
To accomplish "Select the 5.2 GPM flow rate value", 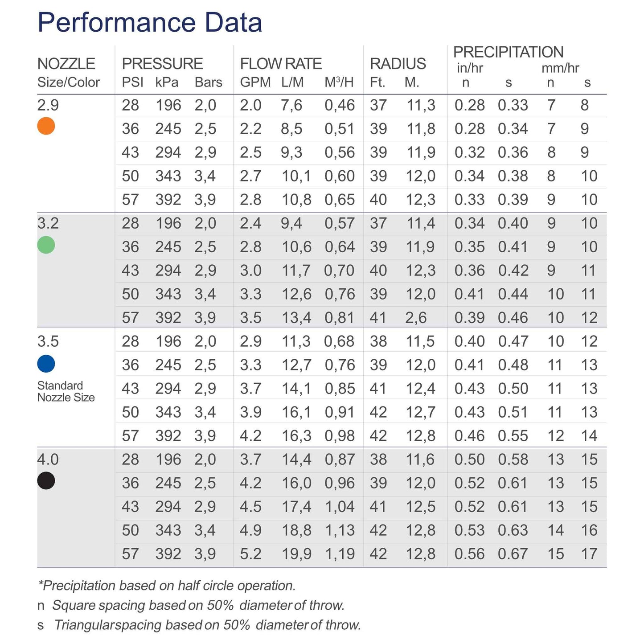I will coord(250,554).
